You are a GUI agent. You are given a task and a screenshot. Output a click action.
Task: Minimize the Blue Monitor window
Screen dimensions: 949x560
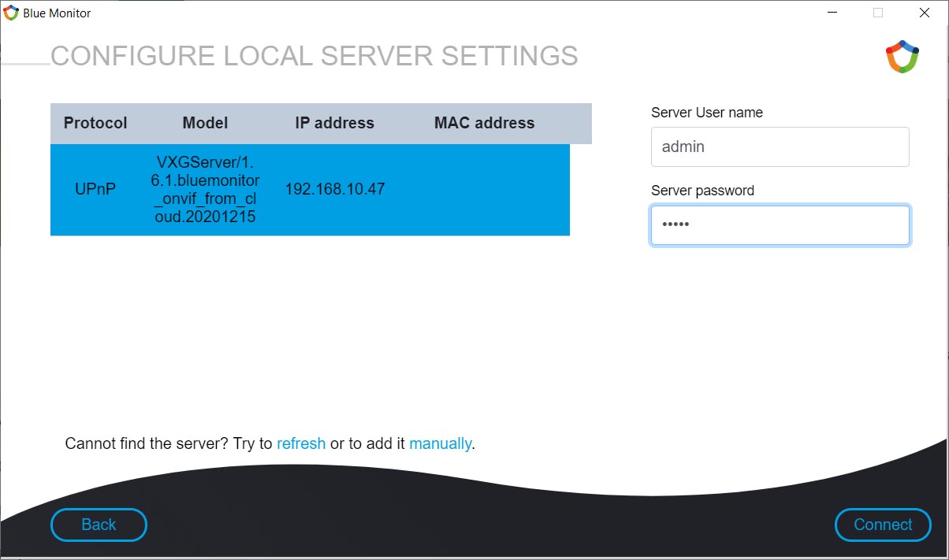832,13
